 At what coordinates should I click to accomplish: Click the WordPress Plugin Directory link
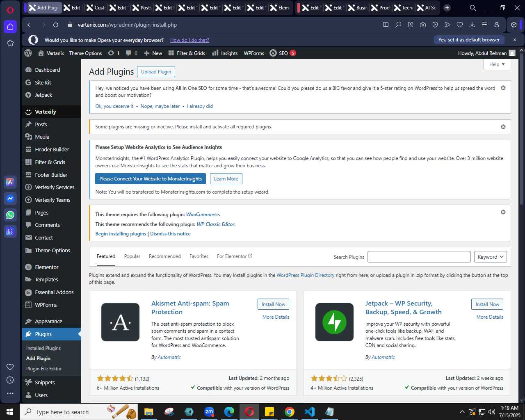coord(306,275)
